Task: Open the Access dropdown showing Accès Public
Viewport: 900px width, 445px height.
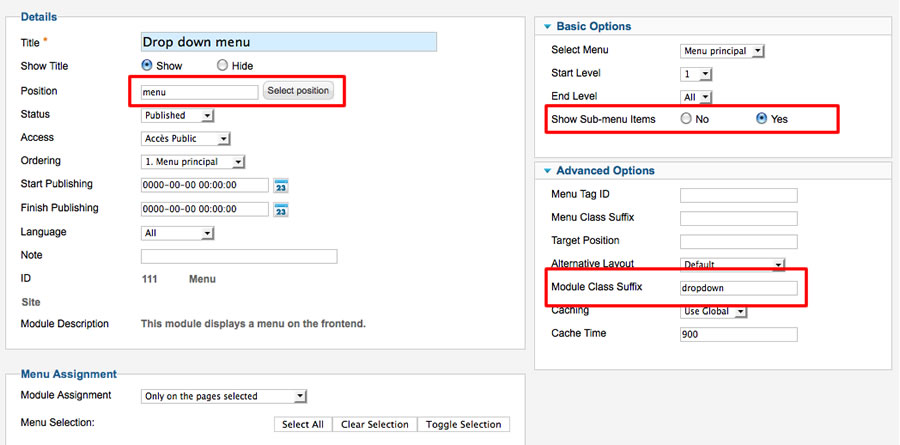Action: (x=185, y=138)
